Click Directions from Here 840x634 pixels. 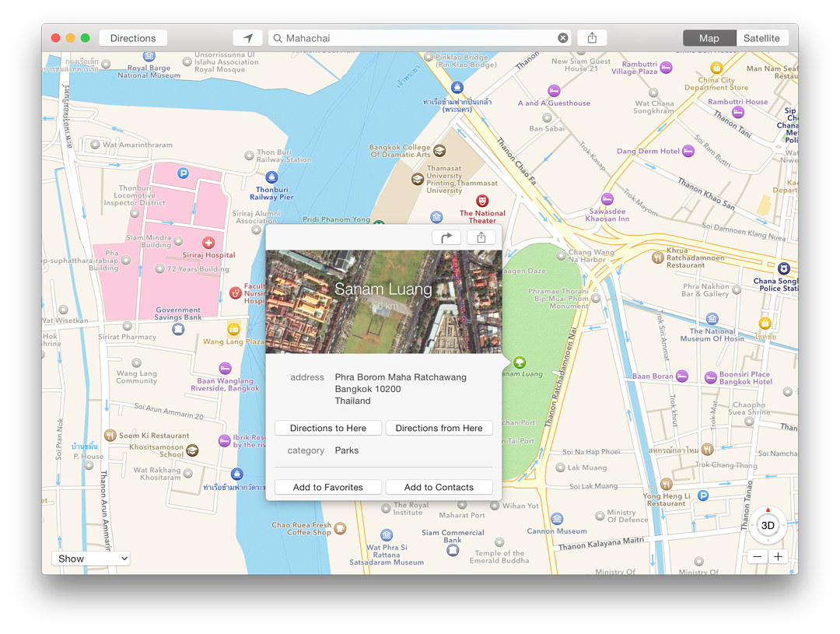click(x=439, y=428)
